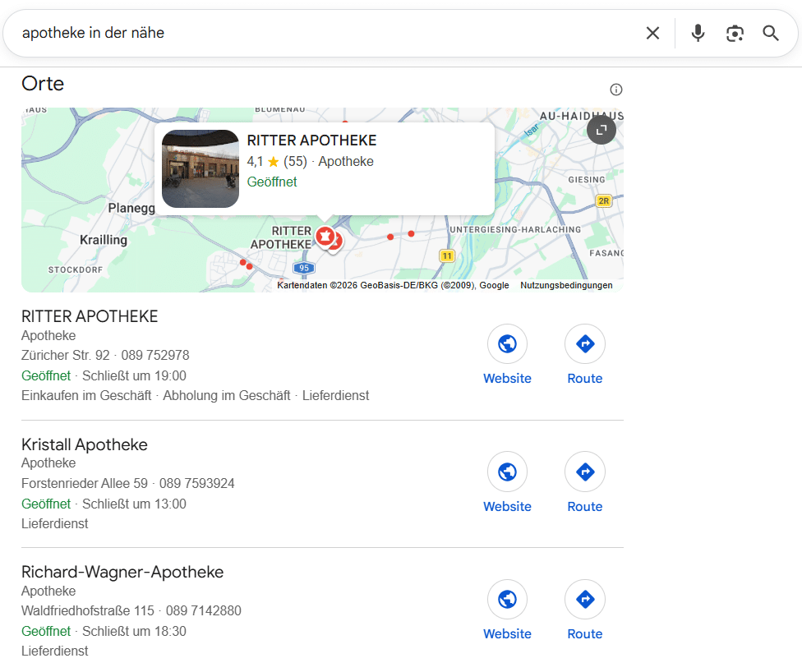Open the Kristall Apotheke website globe icon

tap(507, 472)
